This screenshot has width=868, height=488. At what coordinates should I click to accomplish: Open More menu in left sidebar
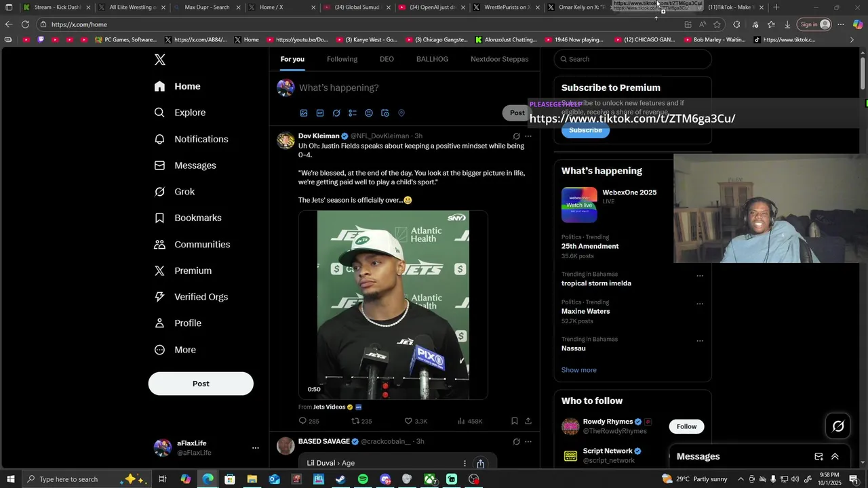[175, 350]
